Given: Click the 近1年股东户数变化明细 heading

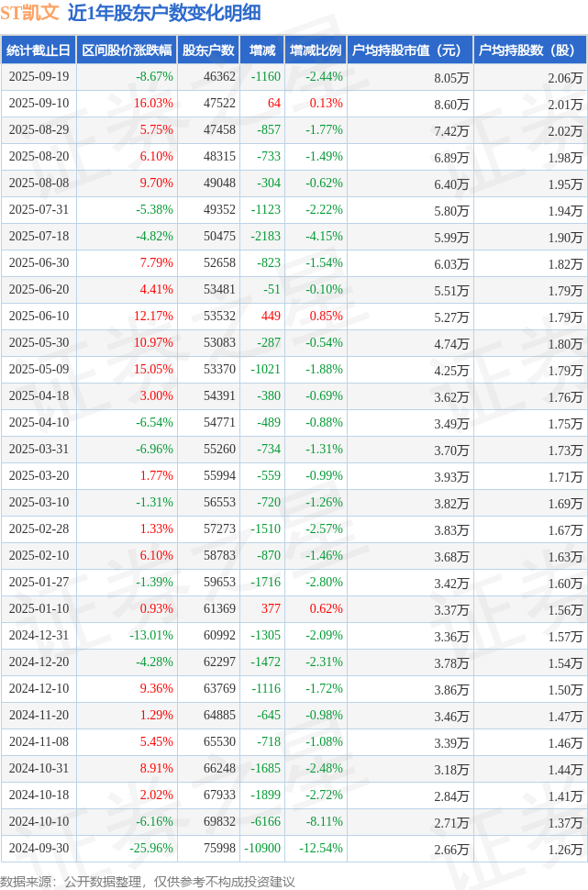Looking at the screenshot, I should point(164,13).
